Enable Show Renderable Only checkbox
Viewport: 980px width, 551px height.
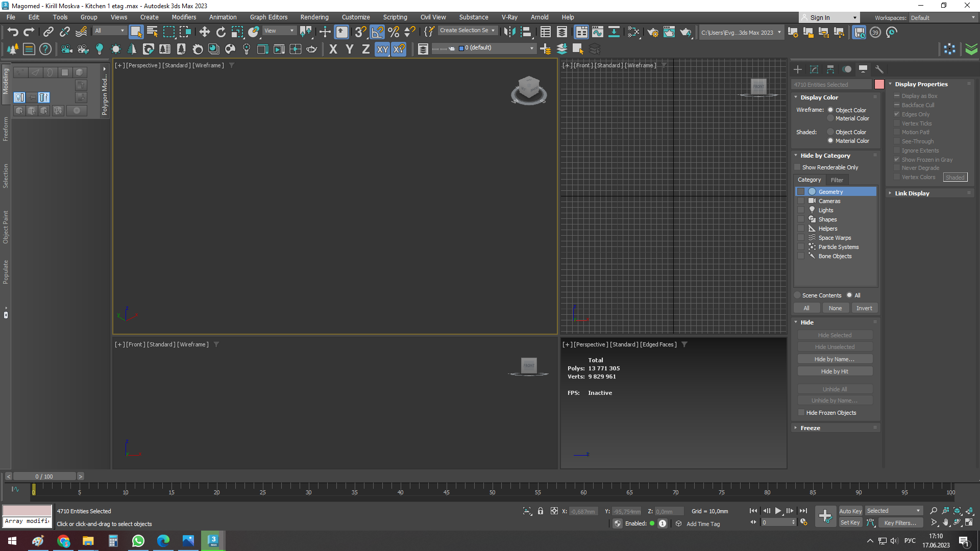[x=798, y=167]
